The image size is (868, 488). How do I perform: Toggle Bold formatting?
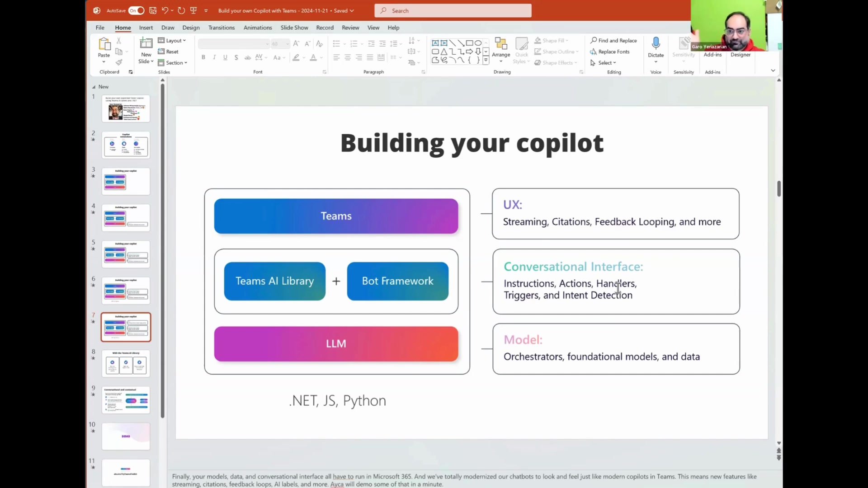pos(203,57)
